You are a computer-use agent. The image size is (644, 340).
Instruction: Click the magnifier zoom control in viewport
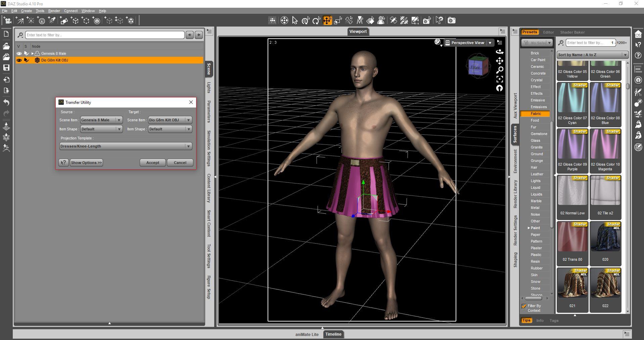coord(500,70)
